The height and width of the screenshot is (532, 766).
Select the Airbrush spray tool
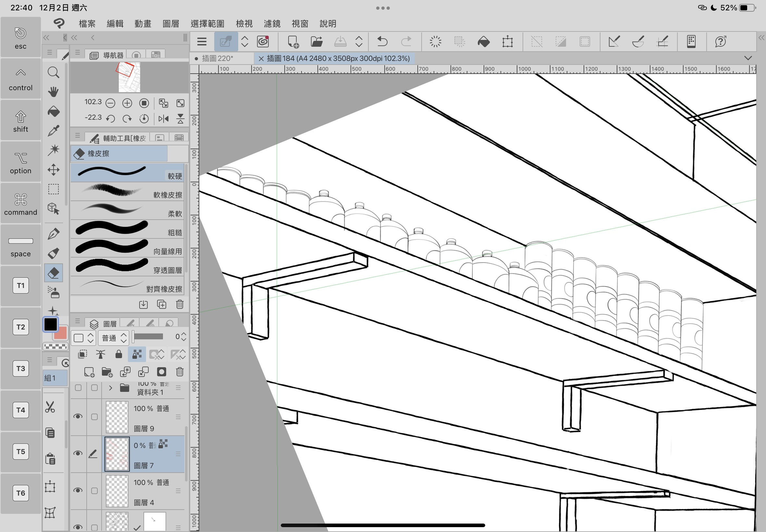point(53,292)
